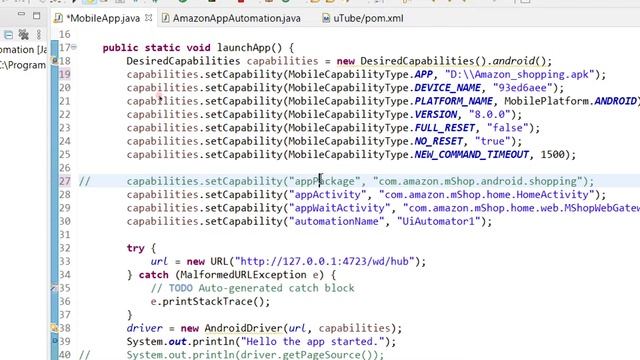Image resolution: width=640 pixels, height=360 pixels.
Task: Click line number 27 in the gutter
Action: (65, 181)
